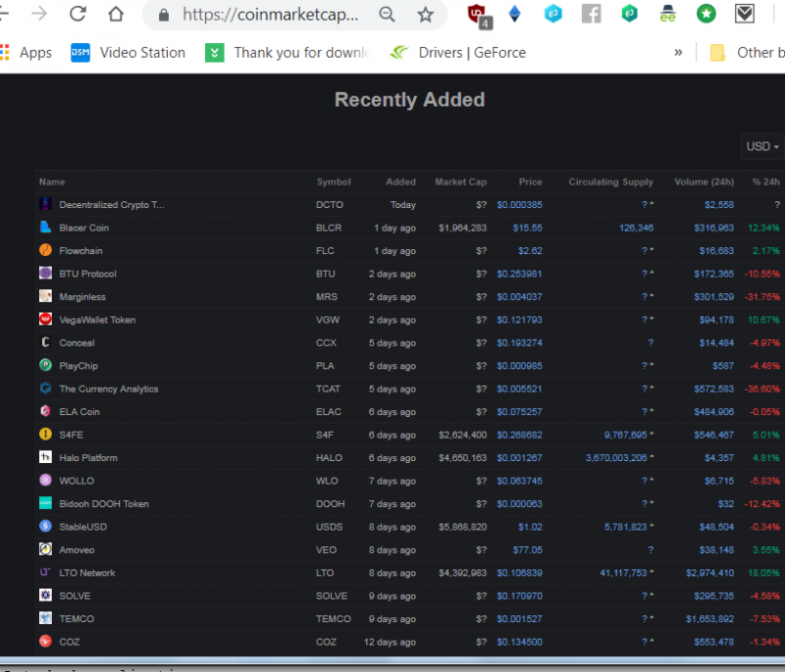Click LTO Network volume $2,974,410
The width and height of the screenshot is (785, 672).
[x=709, y=573]
